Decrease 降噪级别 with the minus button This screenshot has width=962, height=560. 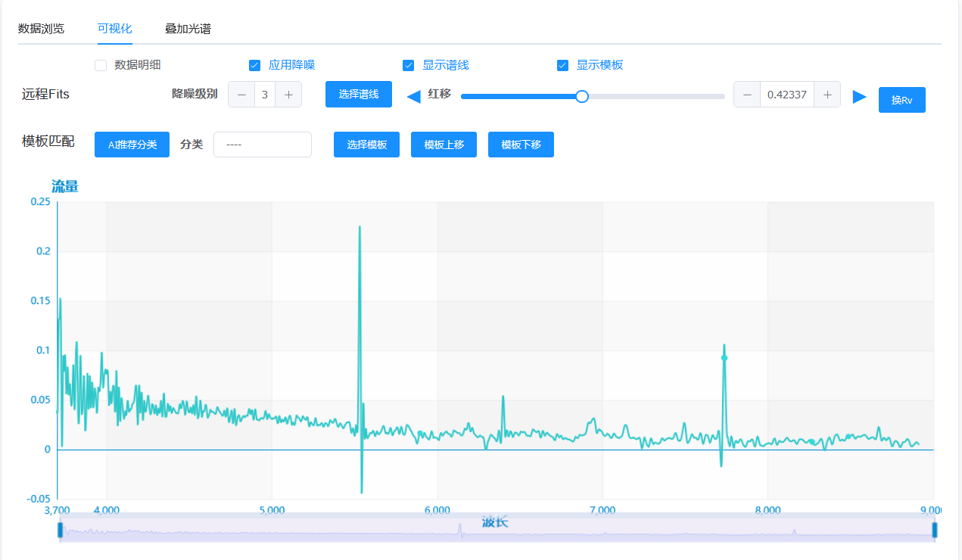pos(241,95)
